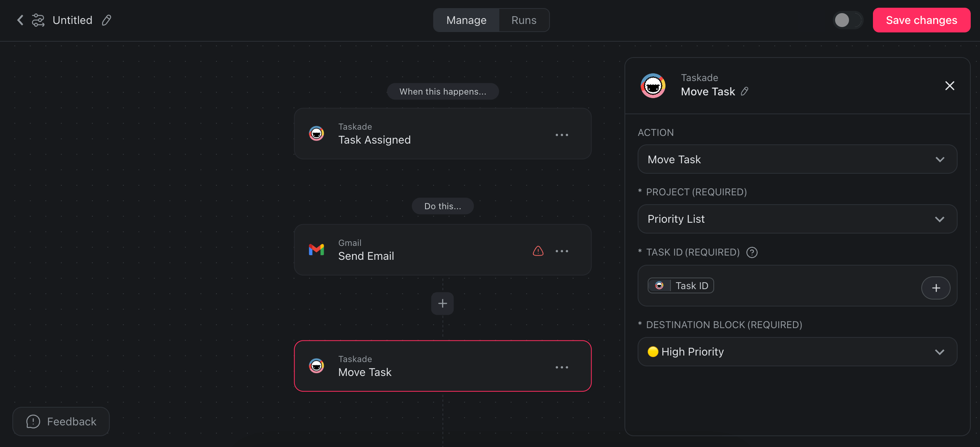Screen dimensions: 980x447
Task: Close the Move Task side panel
Action: (x=949, y=86)
